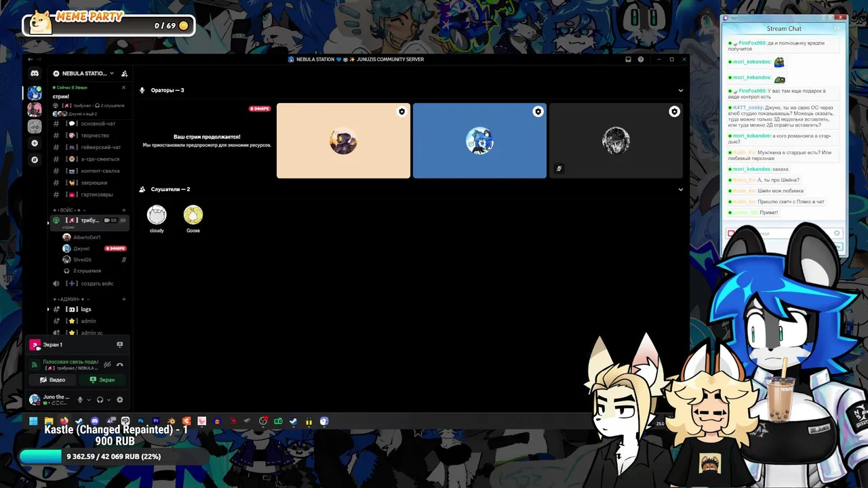
Task: Open the гартикзавры channel
Action: coord(90,195)
